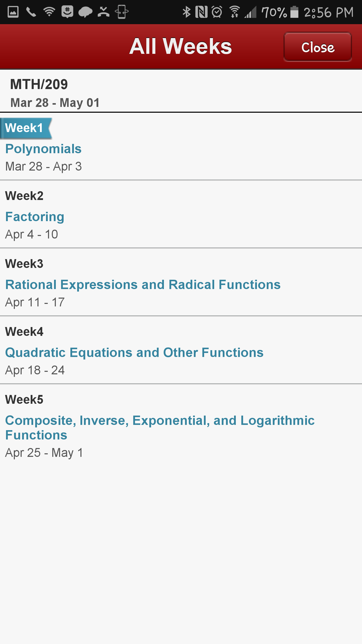The image size is (362, 644).
Task: Tap the NFC status icon
Action: click(x=201, y=12)
